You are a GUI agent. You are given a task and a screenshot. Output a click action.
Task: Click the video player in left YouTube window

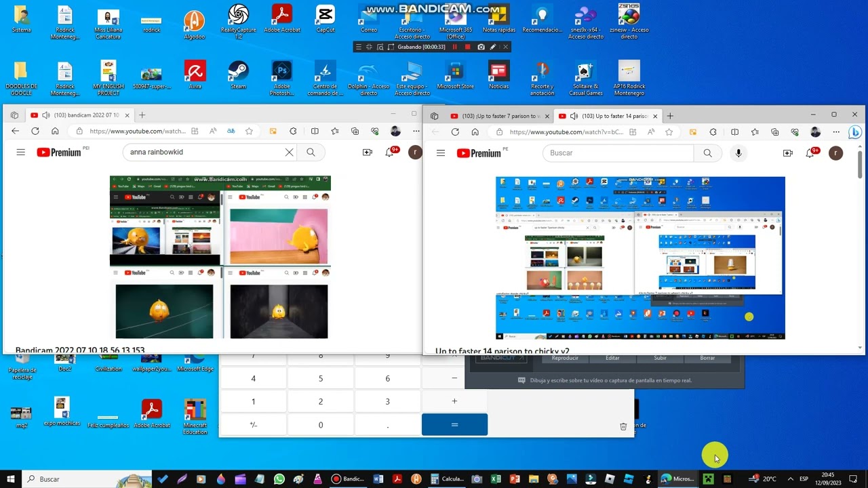tap(220, 258)
